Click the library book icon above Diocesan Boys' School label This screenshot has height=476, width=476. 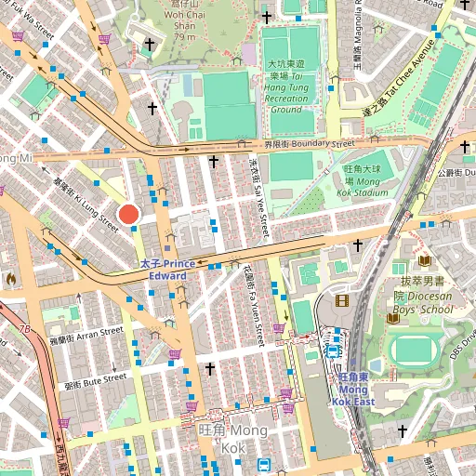pyautogui.click(x=425, y=261)
